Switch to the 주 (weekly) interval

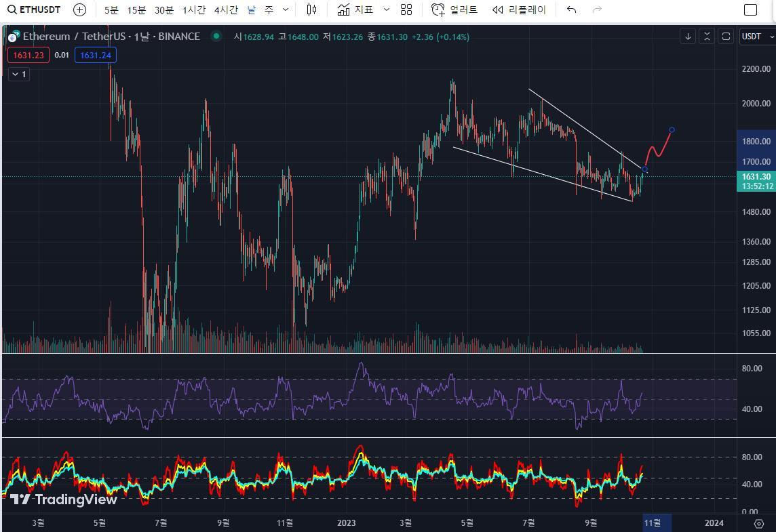[x=269, y=9]
